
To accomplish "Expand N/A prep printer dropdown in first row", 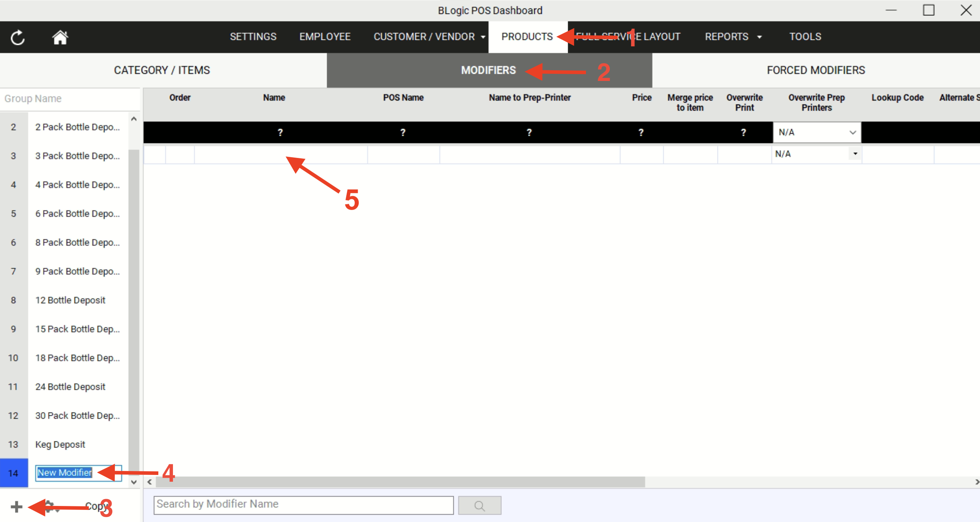I will [855, 154].
